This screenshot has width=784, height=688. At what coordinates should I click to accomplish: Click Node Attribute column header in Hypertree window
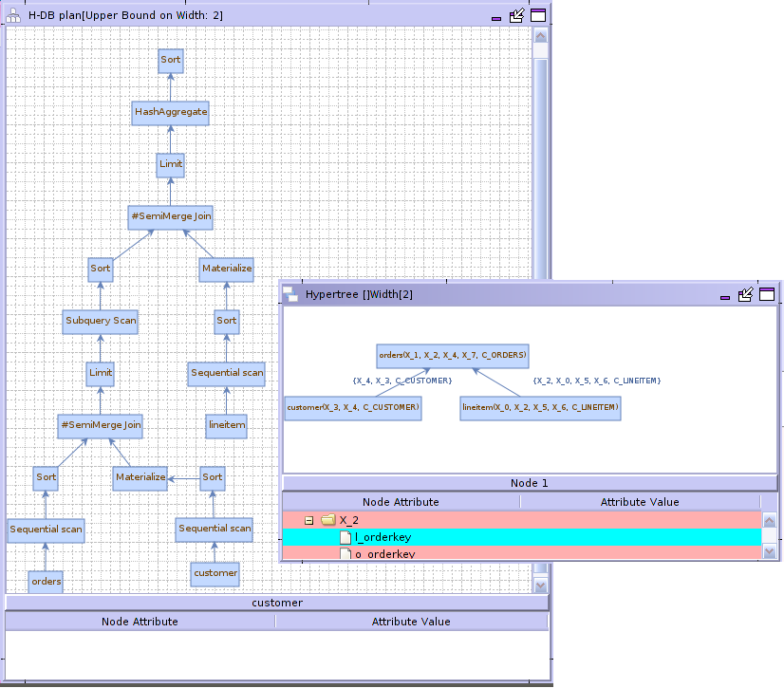(401, 502)
